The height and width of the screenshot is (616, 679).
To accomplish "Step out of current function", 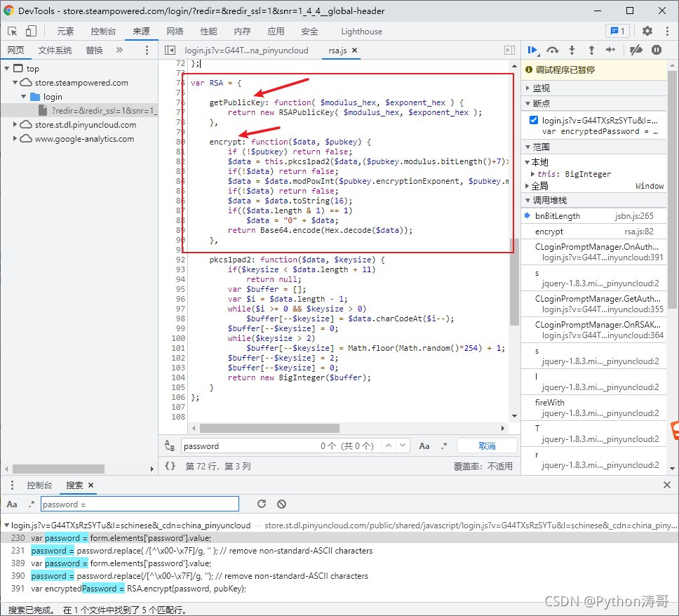I will click(x=591, y=51).
